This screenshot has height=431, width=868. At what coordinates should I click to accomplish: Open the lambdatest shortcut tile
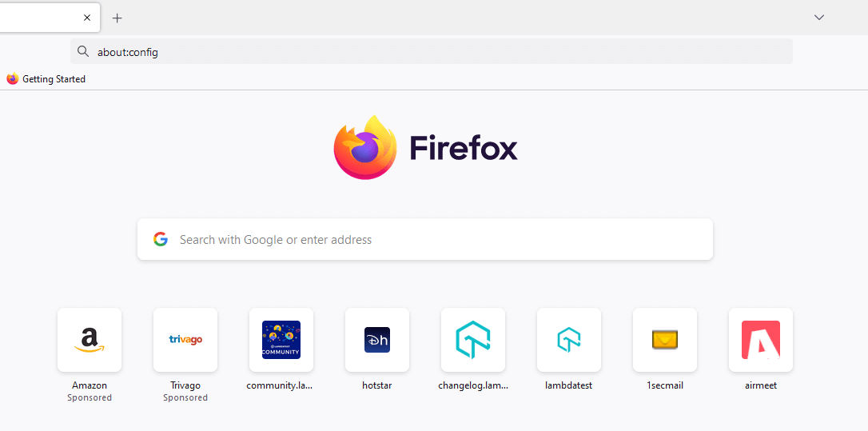click(569, 340)
